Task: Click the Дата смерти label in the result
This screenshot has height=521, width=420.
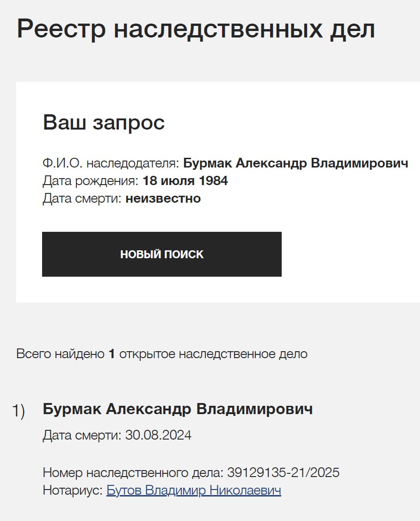Action: tap(82, 435)
